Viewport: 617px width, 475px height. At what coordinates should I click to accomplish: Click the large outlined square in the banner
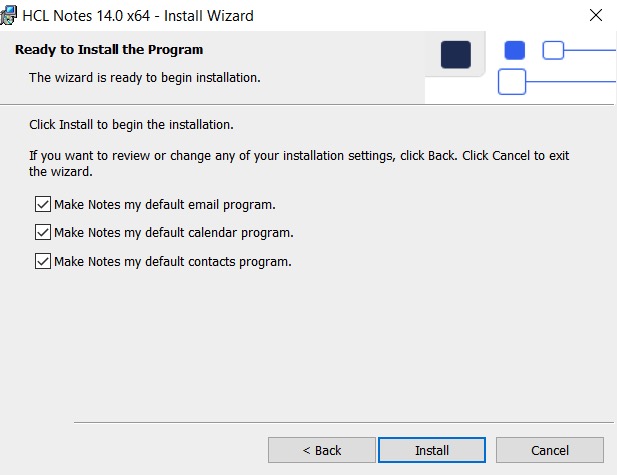(512, 82)
